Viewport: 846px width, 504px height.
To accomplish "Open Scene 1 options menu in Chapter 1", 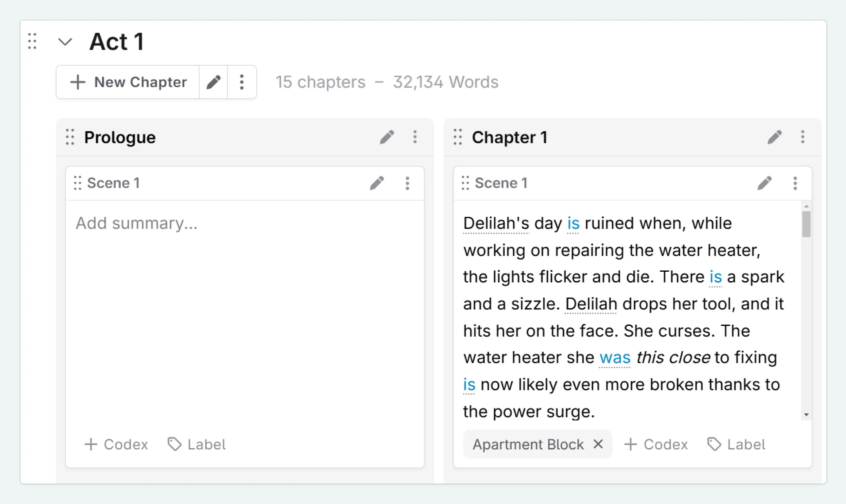I will click(x=795, y=183).
